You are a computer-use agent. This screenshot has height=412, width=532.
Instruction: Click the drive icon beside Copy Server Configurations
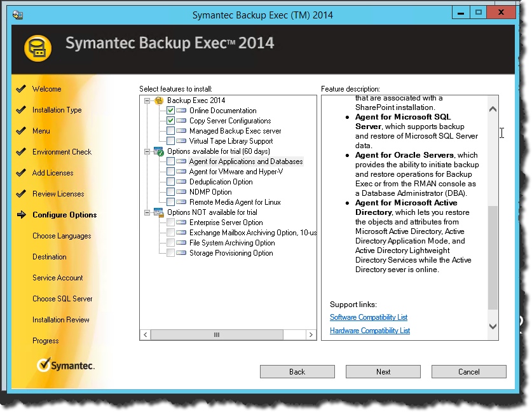[181, 121]
